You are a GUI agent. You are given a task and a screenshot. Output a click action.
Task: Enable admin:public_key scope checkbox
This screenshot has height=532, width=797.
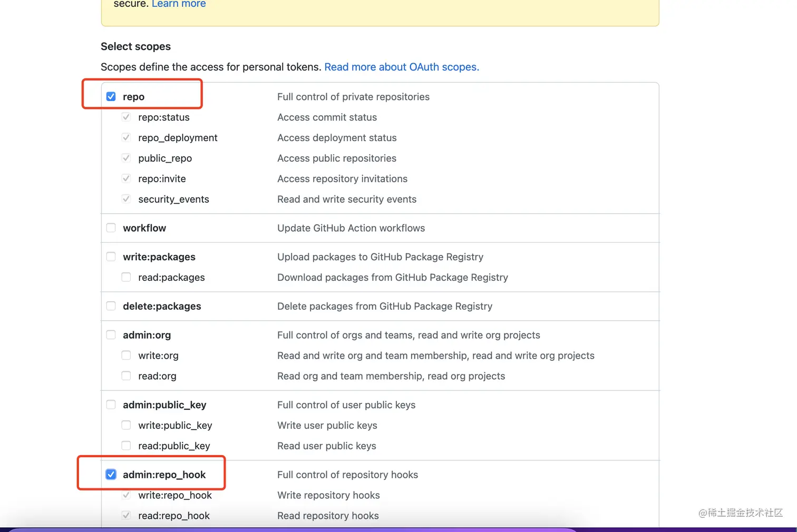coord(111,405)
